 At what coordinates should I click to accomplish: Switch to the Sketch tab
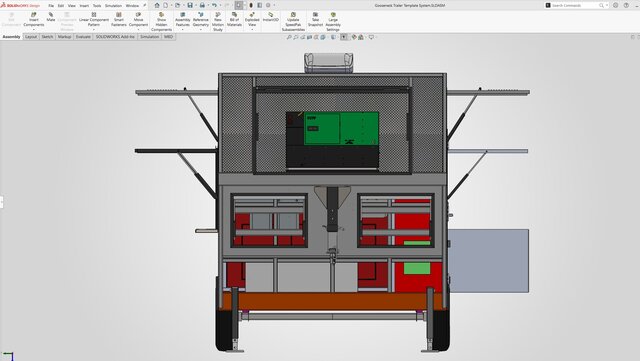coord(47,37)
